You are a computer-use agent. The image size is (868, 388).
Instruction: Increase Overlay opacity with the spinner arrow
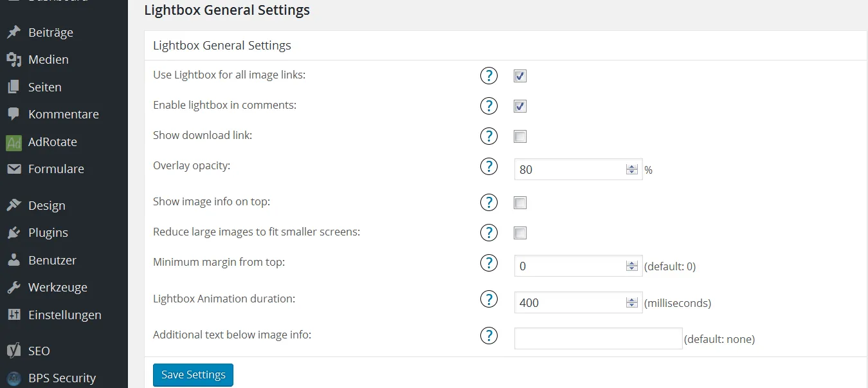pos(632,167)
